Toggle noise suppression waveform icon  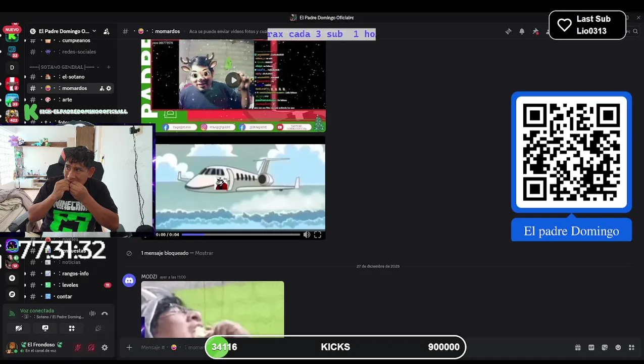(x=92, y=313)
